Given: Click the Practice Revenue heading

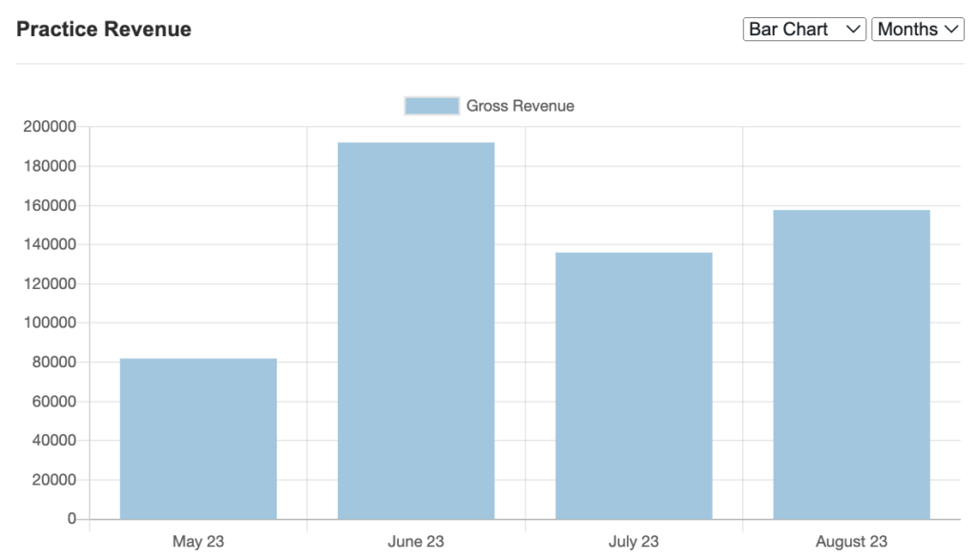Looking at the screenshot, I should (104, 30).
